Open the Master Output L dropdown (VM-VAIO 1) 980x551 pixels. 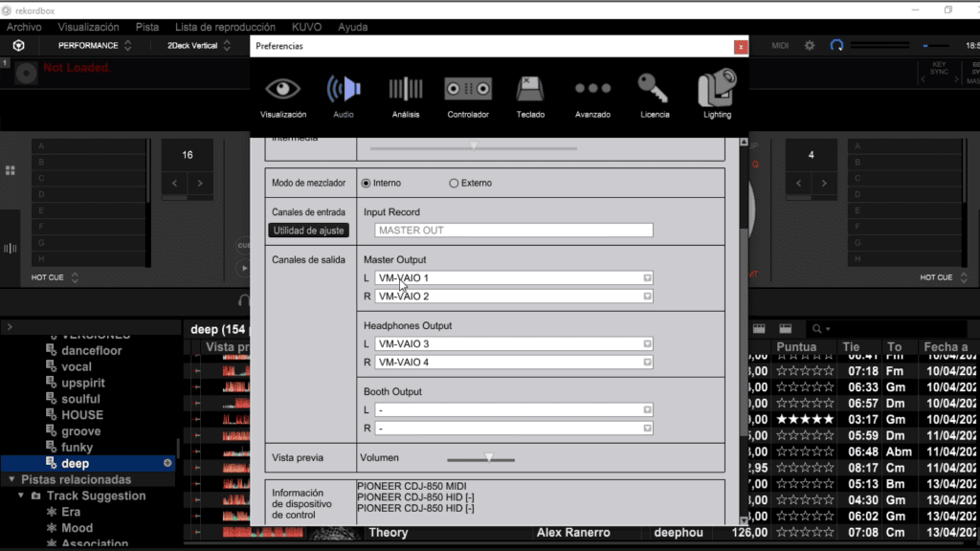(x=514, y=278)
